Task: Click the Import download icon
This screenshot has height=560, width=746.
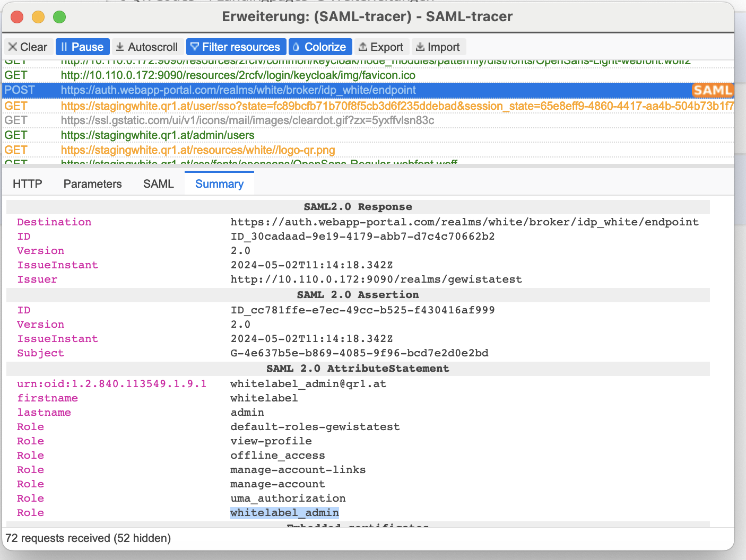Action: pyautogui.click(x=421, y=47)
